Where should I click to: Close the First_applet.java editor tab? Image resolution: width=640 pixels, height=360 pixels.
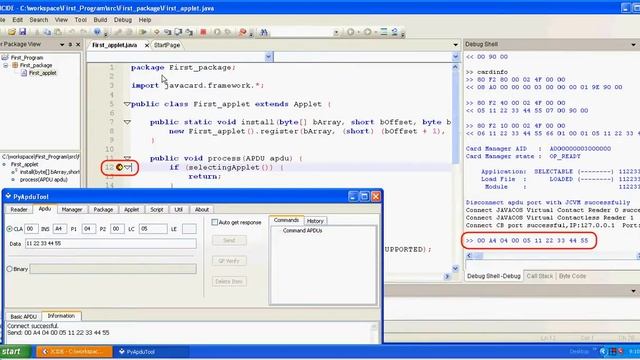click(x=147, y=45)
